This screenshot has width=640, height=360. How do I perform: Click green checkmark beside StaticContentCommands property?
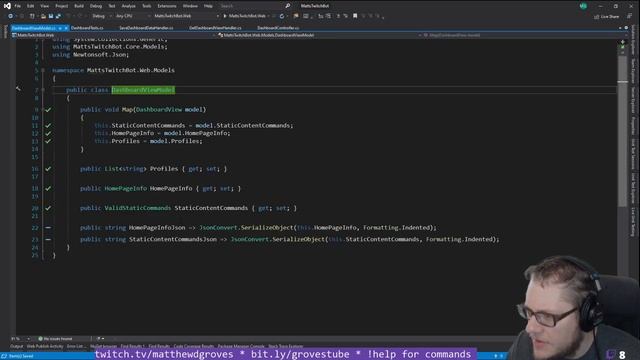(48, 208)
